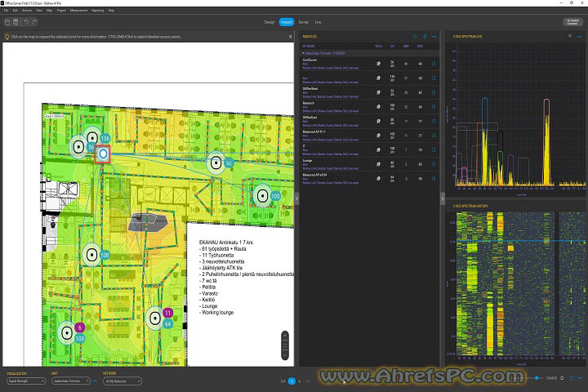
Task: Toggle the 5 GHz band button
Action: [x=292, y=381]
